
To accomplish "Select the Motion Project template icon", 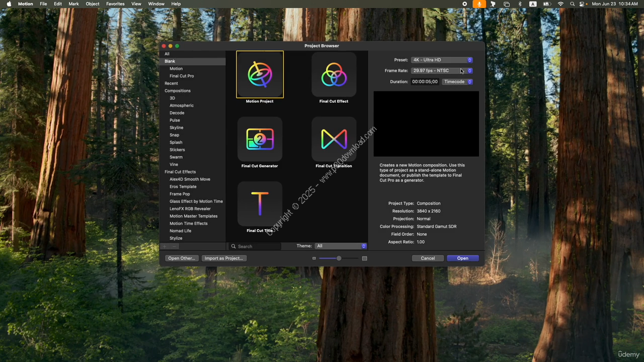I will coord(260,74).
